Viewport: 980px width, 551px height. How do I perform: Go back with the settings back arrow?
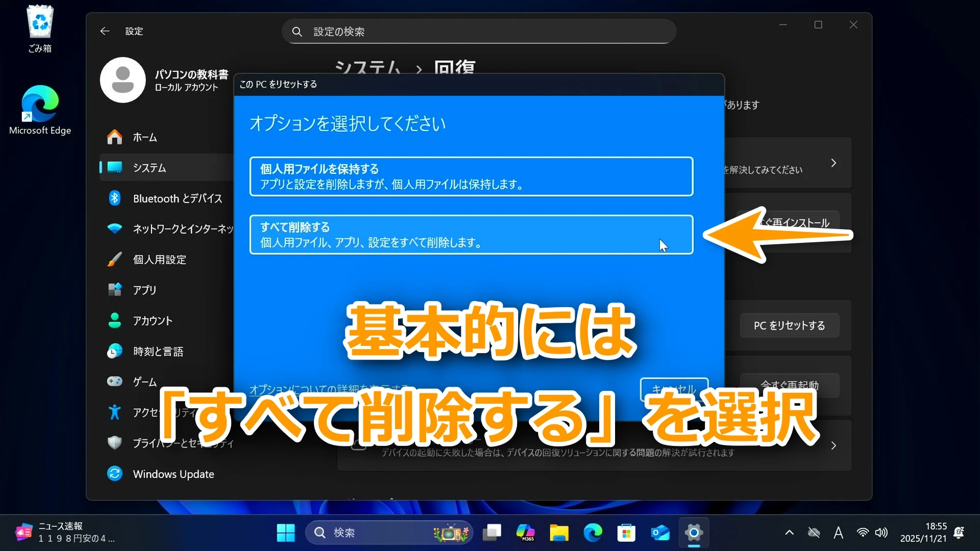tap(105, 31)
